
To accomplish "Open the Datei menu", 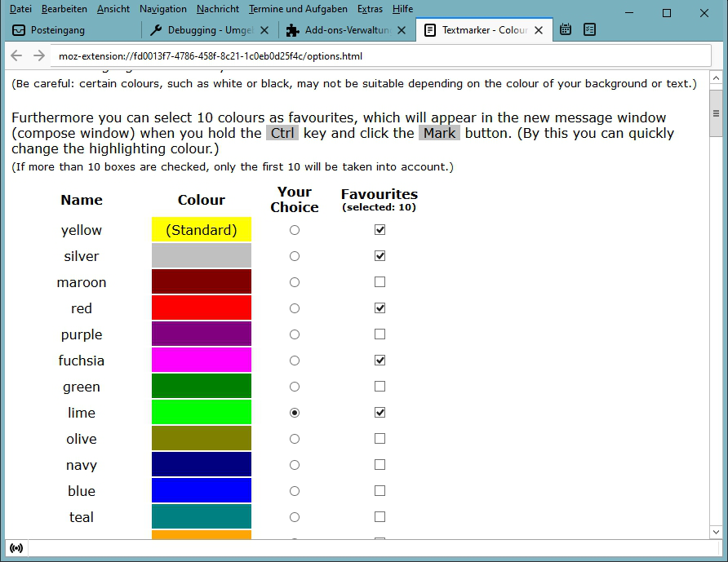I will (20, 9).
